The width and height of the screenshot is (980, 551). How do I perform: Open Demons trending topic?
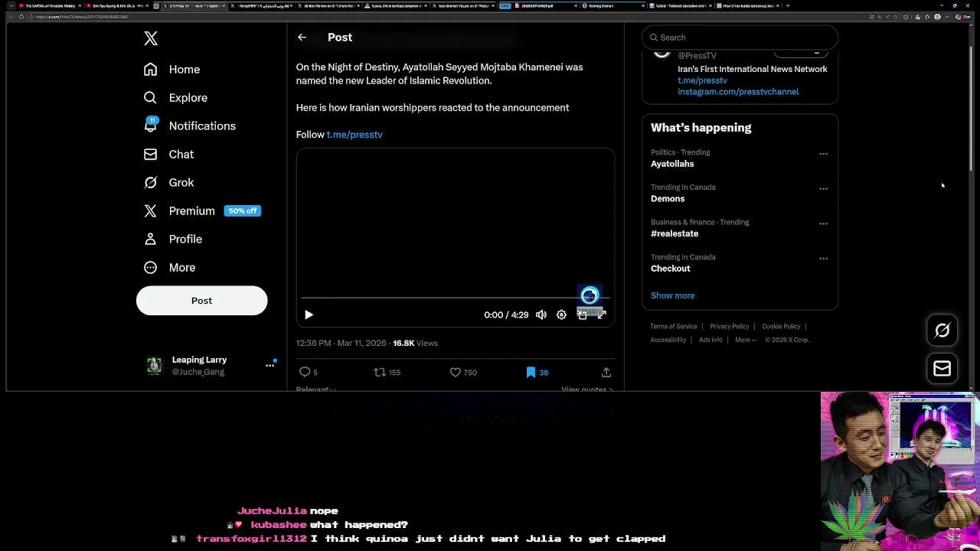pos(668,199)
